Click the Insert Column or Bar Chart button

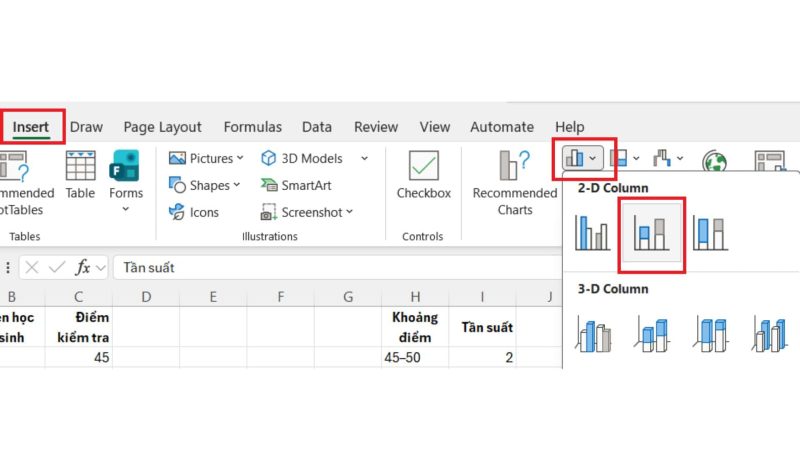583,159
